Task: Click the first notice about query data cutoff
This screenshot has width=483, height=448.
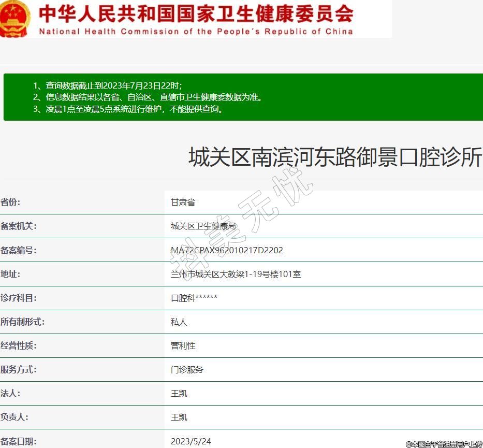Action: [x=108, y=85]
